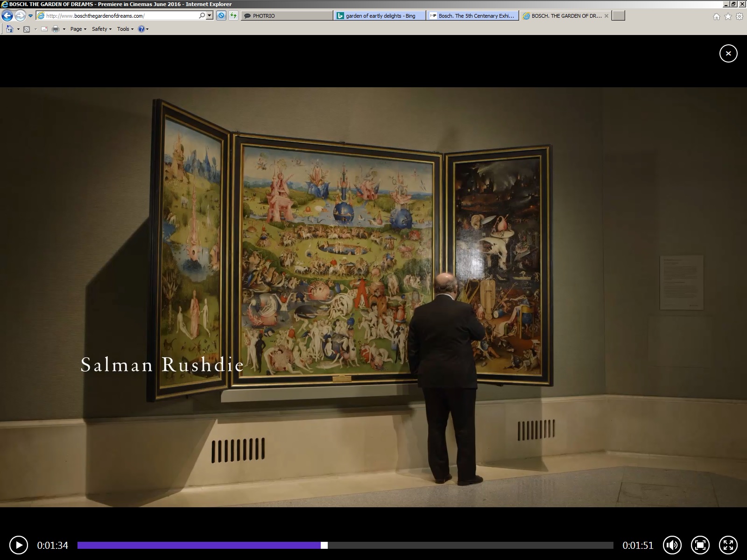Open the Tools dropdown menu
Screen dimensions: 747x560
(x=125, y=29)
